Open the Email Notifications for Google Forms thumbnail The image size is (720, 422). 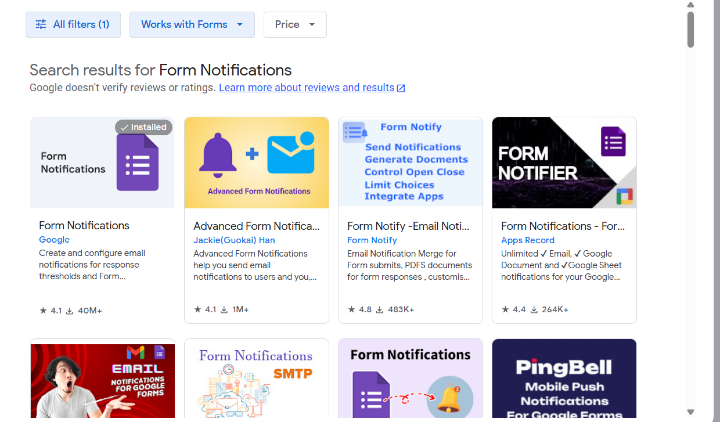point(102,380)
